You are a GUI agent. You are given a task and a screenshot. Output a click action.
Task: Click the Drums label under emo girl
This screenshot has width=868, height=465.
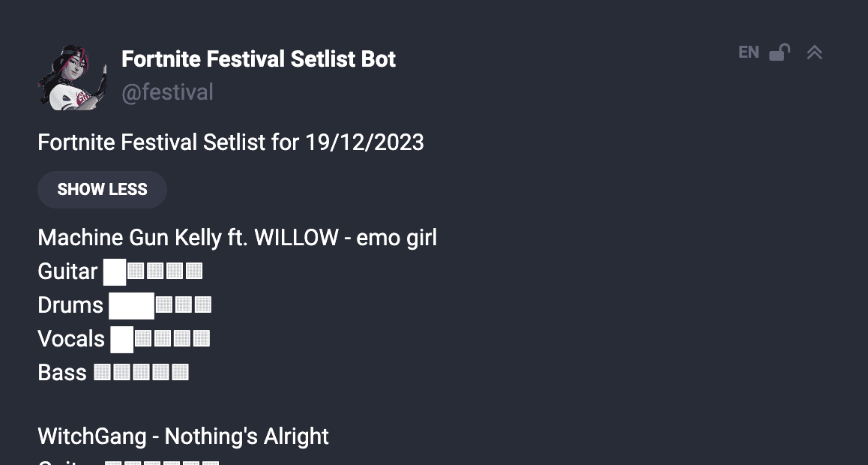coord(70,305)
